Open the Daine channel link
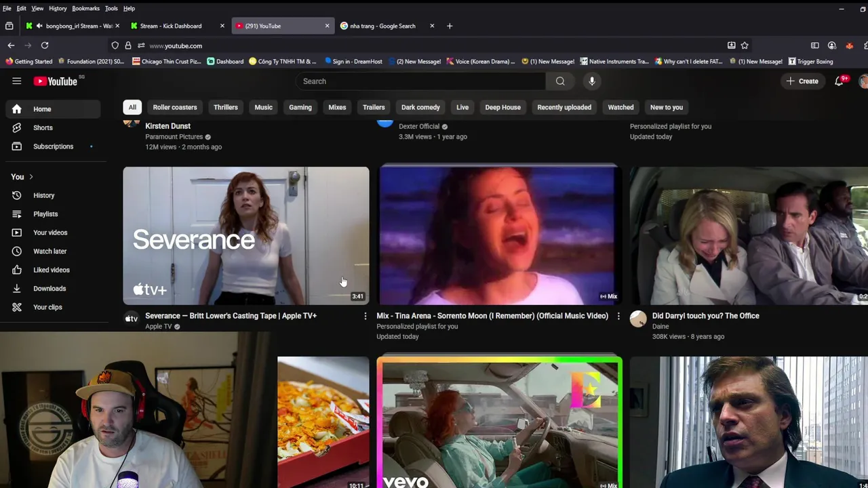 click(x=660, y=327)
